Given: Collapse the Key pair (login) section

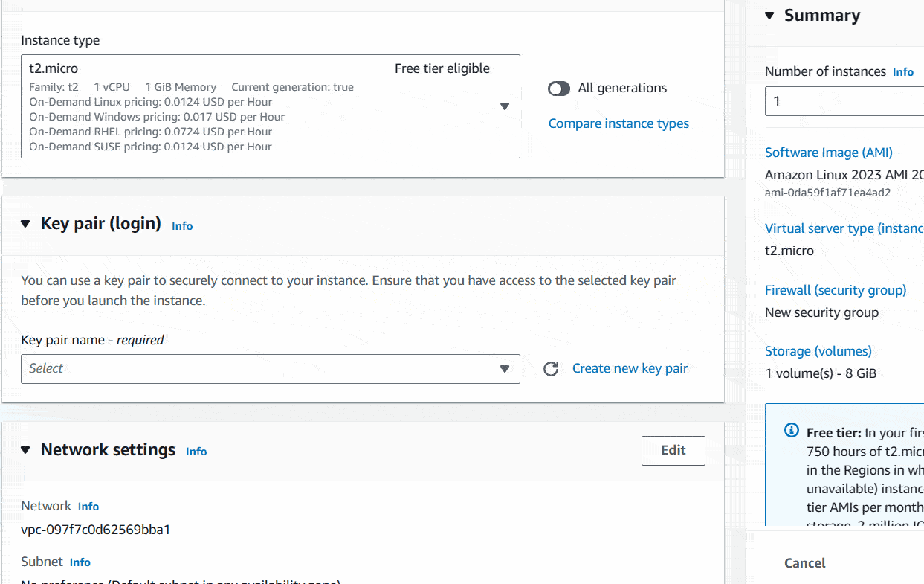Looking at the screenshot, I should tap(26, 224).
